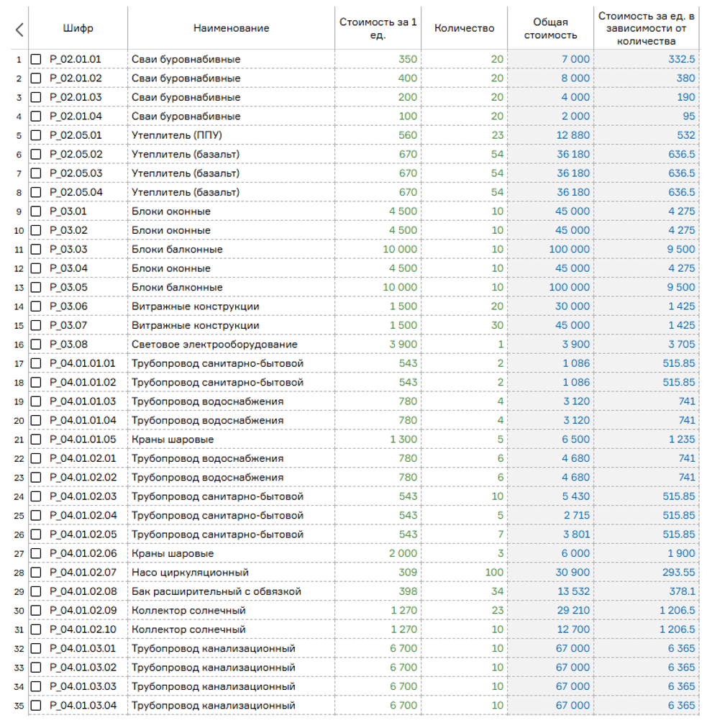Image resolution: width=707 pixels, height=728 pixels.
Task: Select the checkbox for P_03.08
Action: coord(37,345)
